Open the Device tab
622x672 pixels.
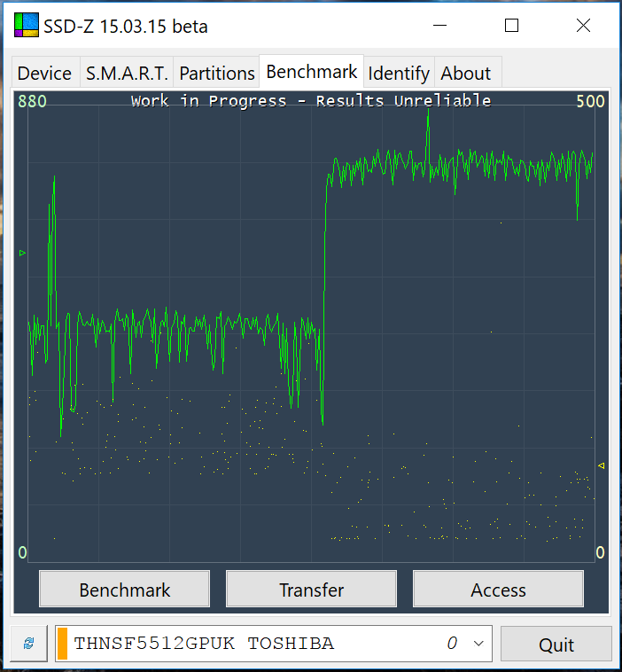pos(45,73)
